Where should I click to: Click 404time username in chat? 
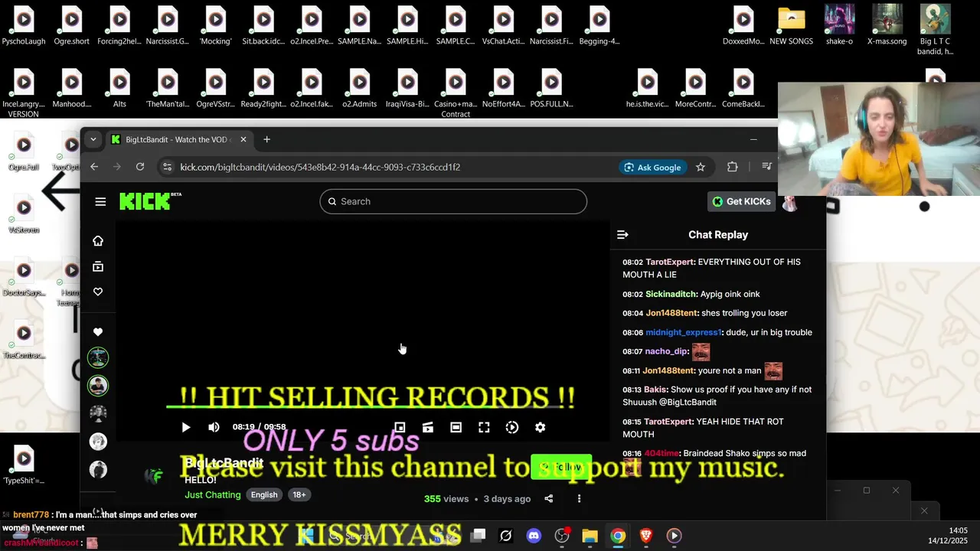tap(661, 453)
